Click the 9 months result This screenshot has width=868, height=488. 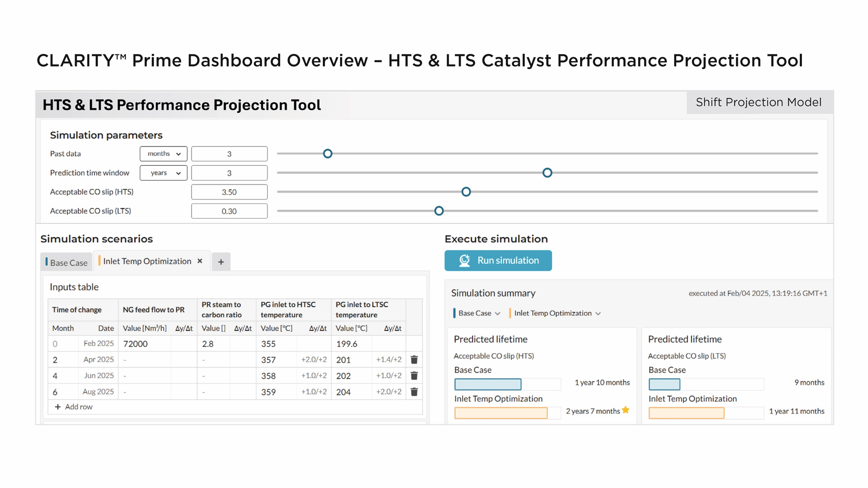tap(809, 383)
